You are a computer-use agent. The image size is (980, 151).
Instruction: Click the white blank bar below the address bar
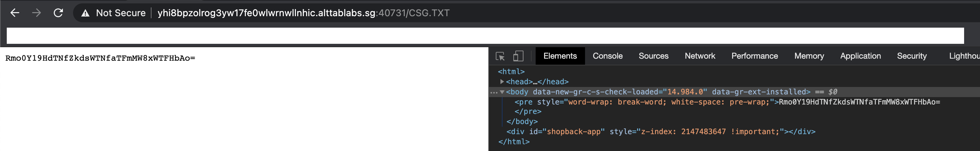tap(485, 36)
